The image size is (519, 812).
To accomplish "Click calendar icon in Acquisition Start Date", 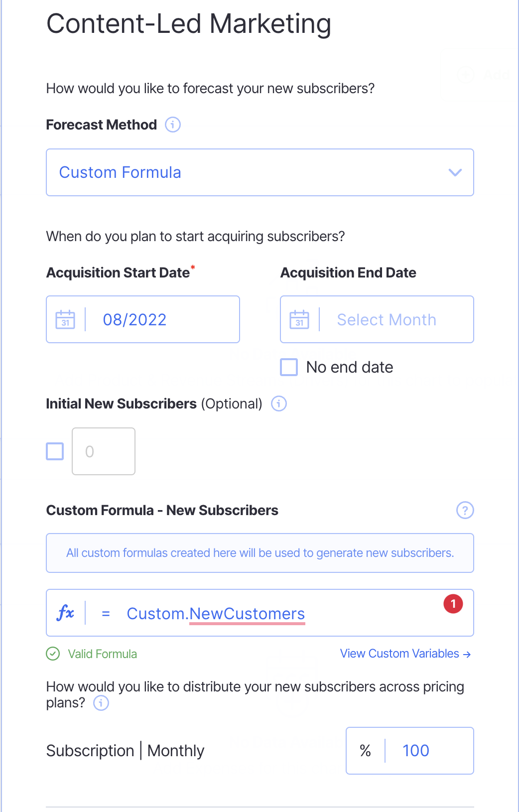I will tap(65, 320).
